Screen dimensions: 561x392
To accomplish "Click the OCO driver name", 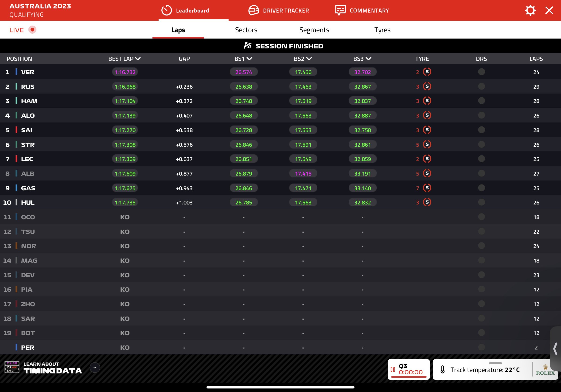I will pyautogui.click(x=28, y=217).
